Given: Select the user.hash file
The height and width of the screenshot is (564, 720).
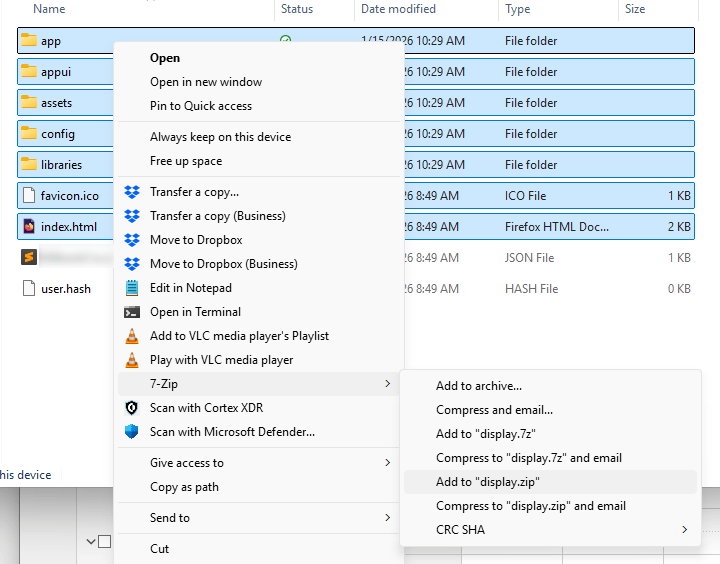Looking at the screenshot, I should pos(65,289).
